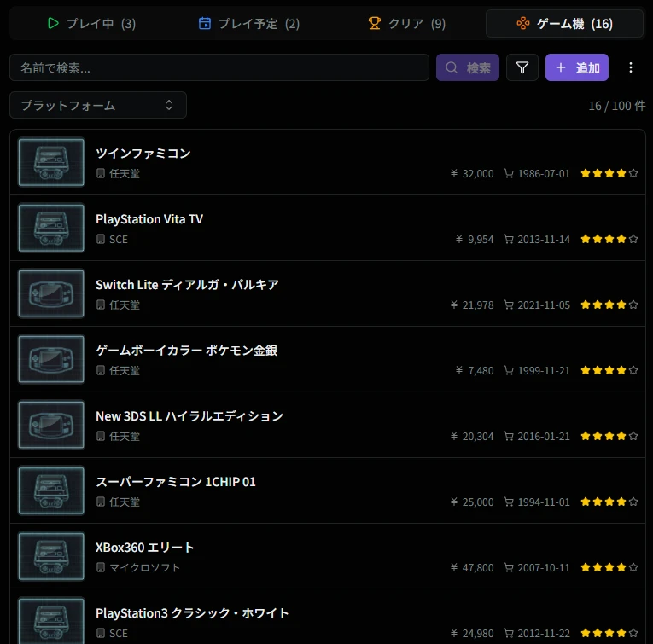Click the price ¥ 21,978
Viewport: 653px width, 644px height.
click(x=472, y=305)
